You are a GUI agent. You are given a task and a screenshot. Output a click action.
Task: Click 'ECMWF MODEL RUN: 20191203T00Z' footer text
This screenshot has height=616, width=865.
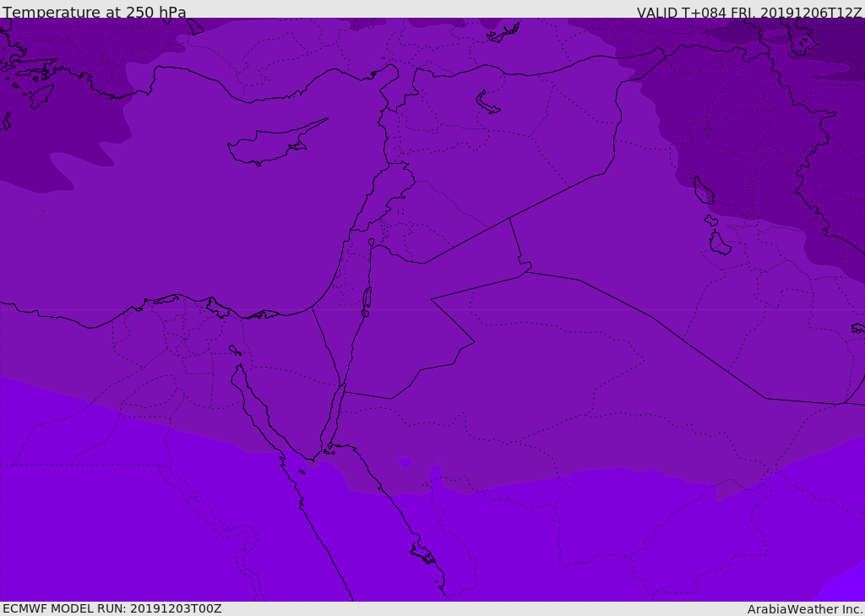click(112, 609)
